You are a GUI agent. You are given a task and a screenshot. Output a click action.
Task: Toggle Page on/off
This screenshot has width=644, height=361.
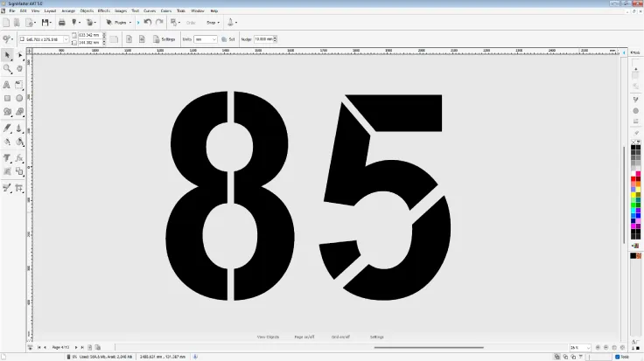(x=304, y=337)
